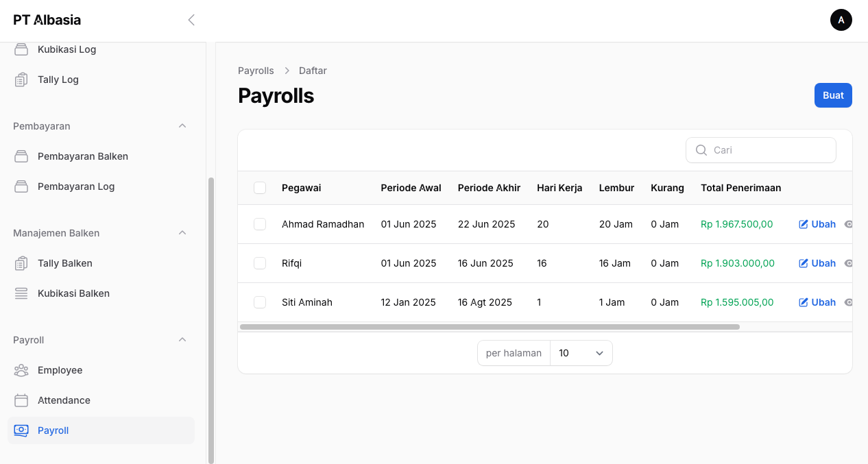Viewport: 868px width, 464px height.
Task: Click the Tally Log clipboard icon
Action: 21,80
